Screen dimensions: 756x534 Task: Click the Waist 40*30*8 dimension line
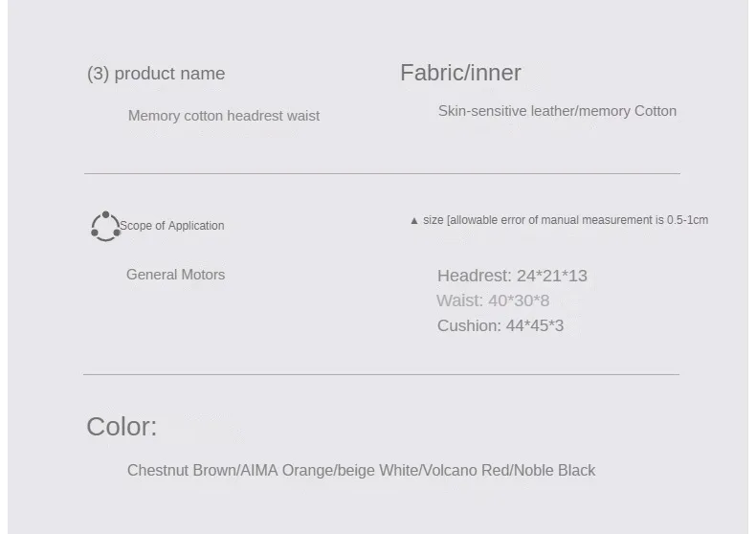pos(493,300)
